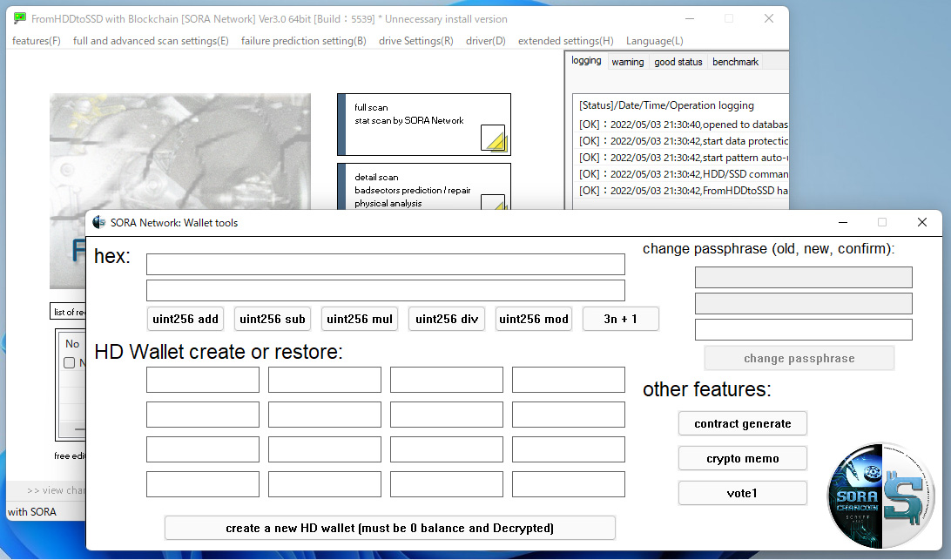
Task: Click the FromHDDtoSSD app icon in title bar
Action: 20,19
